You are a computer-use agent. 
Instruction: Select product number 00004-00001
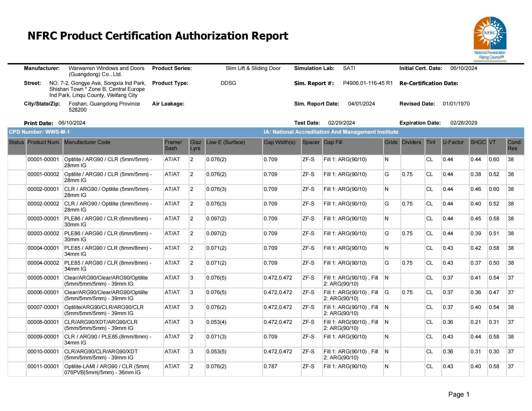tap(43, 248)
